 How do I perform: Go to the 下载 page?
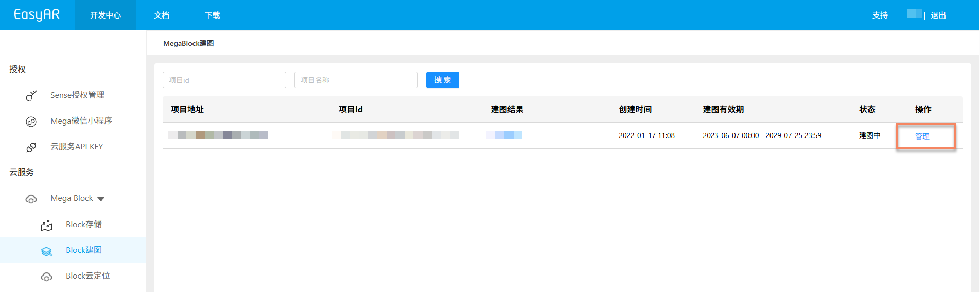coord(212,15)
